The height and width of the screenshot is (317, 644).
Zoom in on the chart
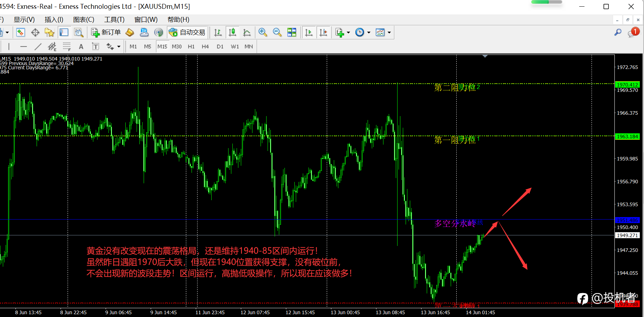(262, 32)
